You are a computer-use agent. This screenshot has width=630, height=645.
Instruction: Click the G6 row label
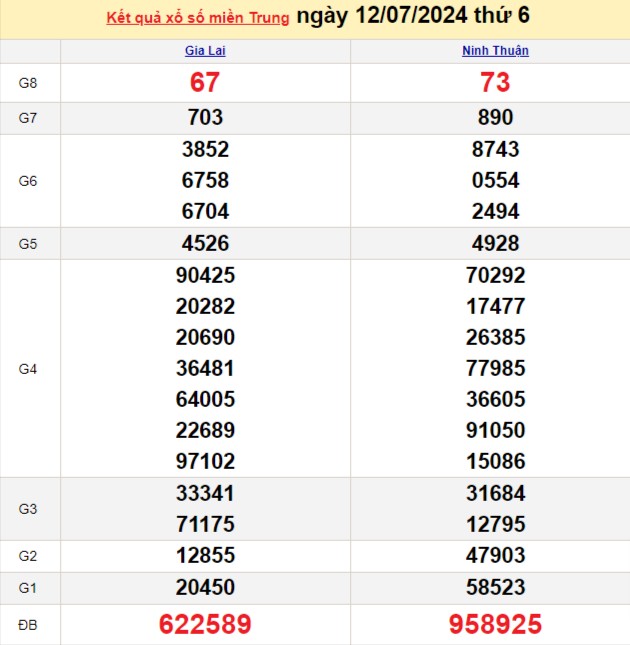tap(28, 181)
